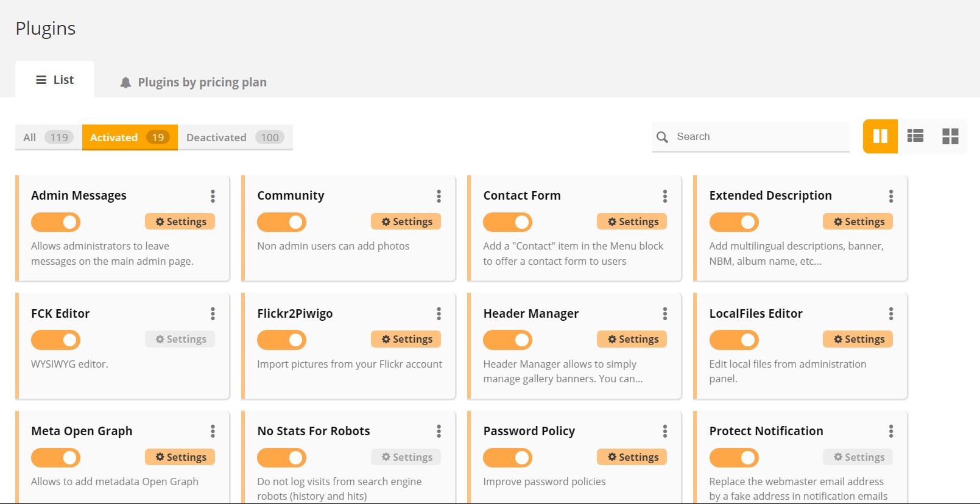Switch off LocalFiles Editor plugin

[x=734, y=340]
